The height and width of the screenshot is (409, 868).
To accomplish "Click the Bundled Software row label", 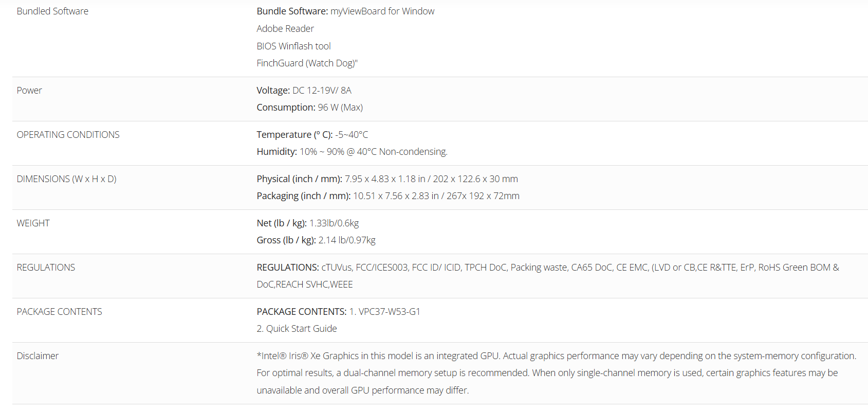I will pyautogui.click(x=52, y=11).
